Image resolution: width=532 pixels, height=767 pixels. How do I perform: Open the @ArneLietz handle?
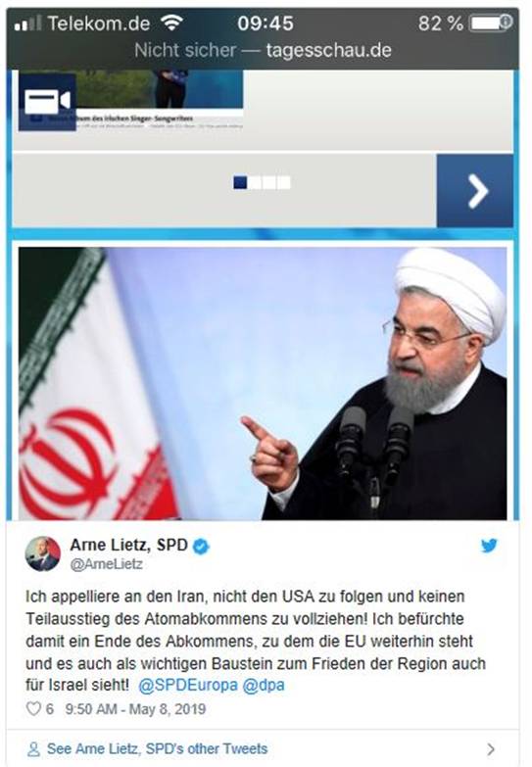[106, 564]
